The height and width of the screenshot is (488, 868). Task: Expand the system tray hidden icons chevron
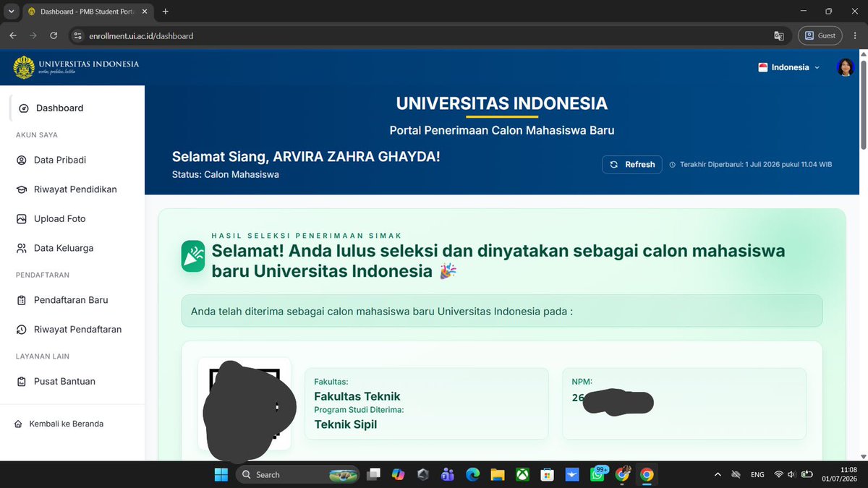(718, 475)
